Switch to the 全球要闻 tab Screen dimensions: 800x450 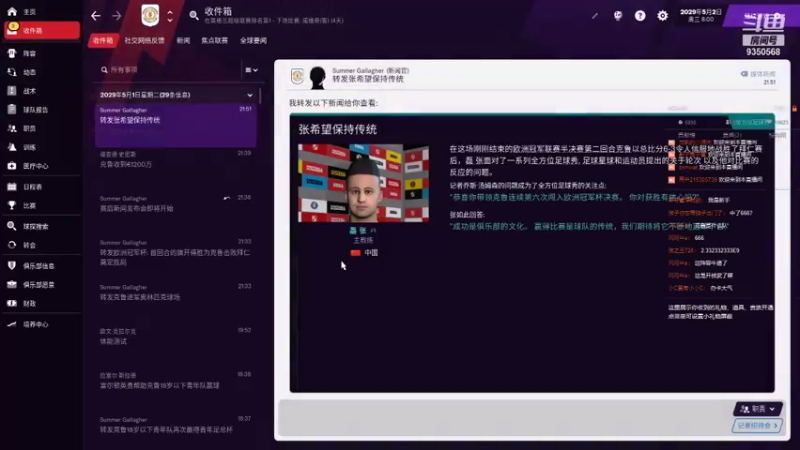pos(254,40)
